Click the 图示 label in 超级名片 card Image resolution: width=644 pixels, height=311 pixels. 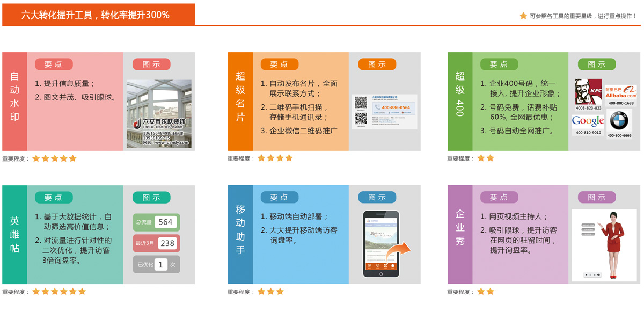point(377,64)
